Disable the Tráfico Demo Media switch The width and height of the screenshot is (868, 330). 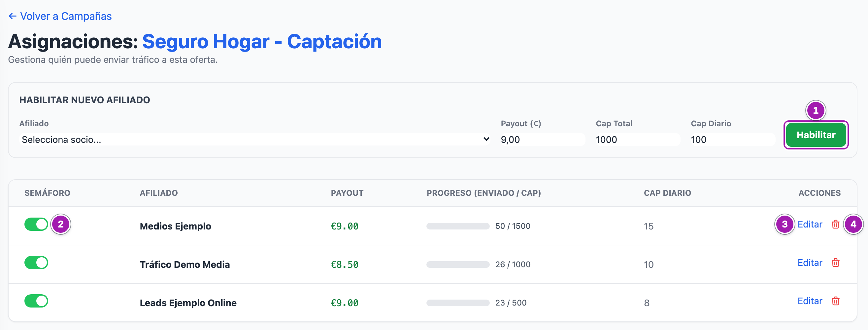[36, 263]
